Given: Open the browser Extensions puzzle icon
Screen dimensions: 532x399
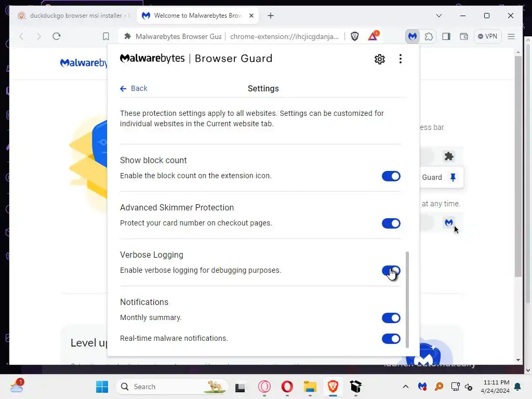Looking at the screenshot, I should [429, 36].
